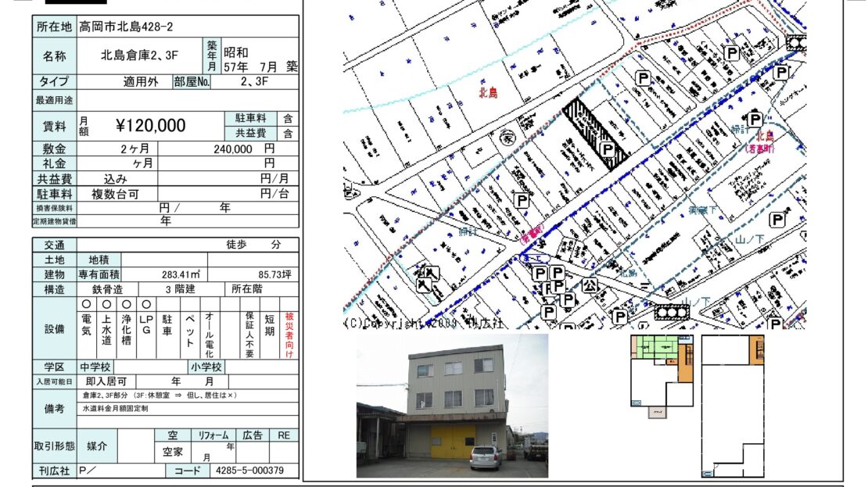Click the 専有面積 label
The height and width of the screenshot is (487, 868).
pyautogui.click(x=99, y=274)
